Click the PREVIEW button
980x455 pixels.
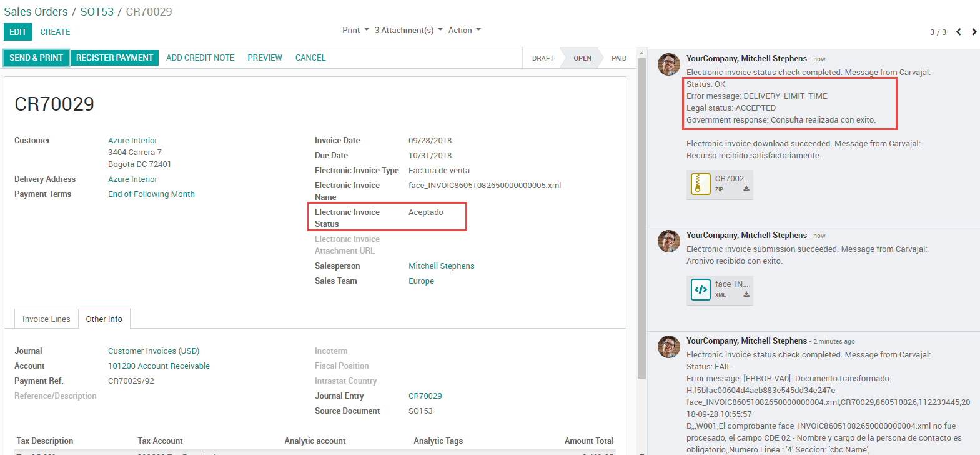pyautogui.click(x=265, y=57)
